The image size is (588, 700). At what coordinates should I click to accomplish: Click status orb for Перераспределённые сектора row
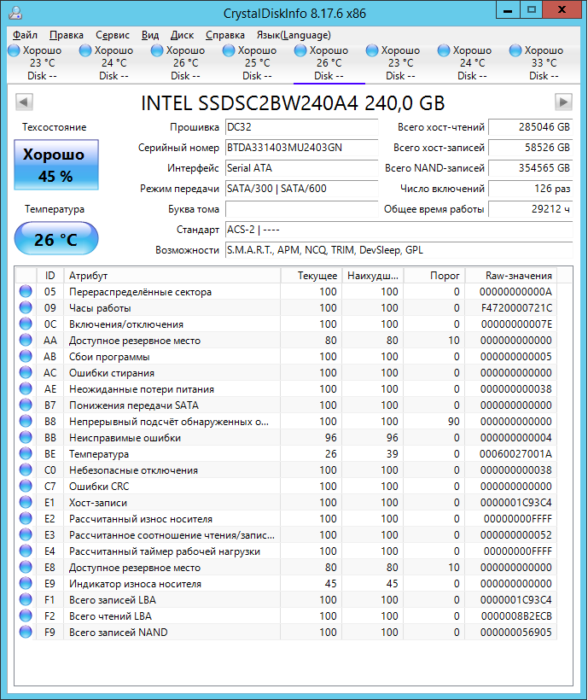26,292
